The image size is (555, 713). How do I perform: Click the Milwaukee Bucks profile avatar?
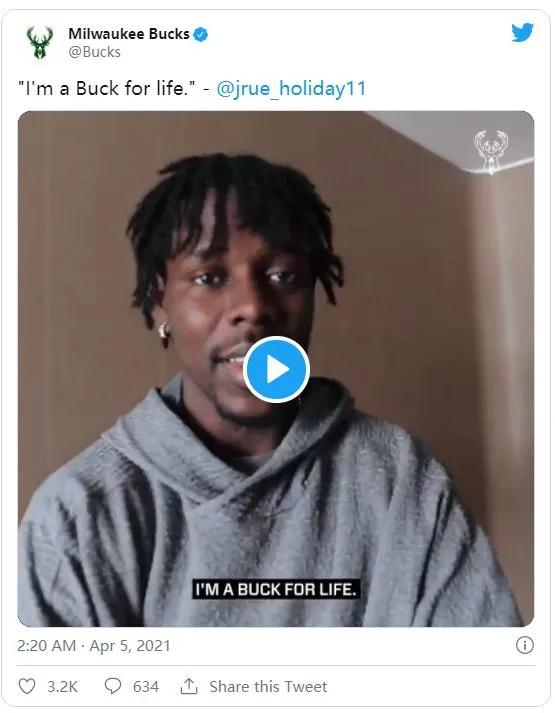coord(40,42)
